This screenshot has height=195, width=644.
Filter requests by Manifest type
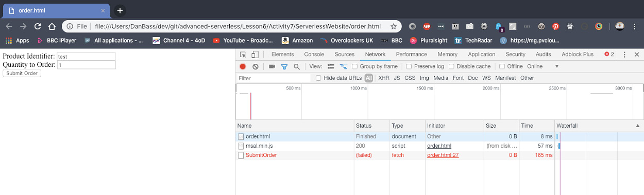(505, 78)
